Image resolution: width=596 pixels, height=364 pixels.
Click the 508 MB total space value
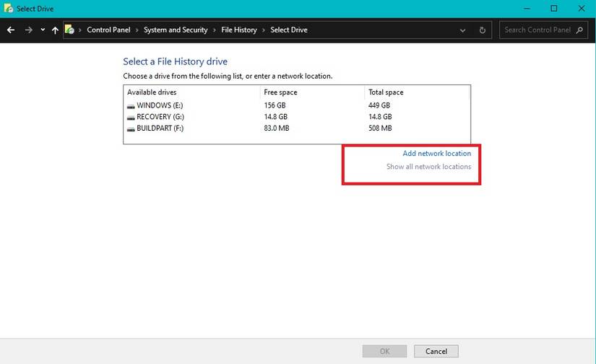click(x=380, y=128)
